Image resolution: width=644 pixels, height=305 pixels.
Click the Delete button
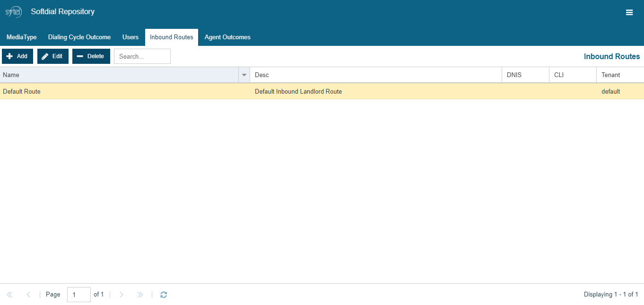[x=91, y=56]
